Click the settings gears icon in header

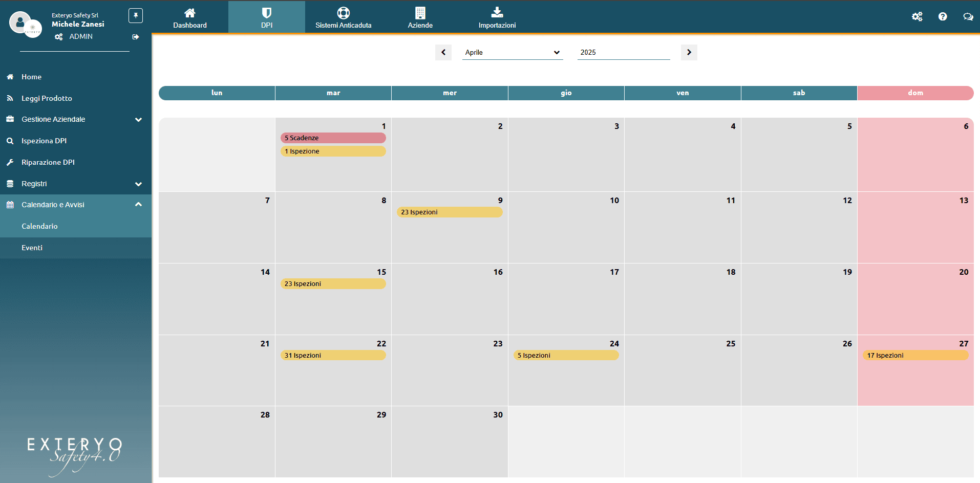[917, 16]
